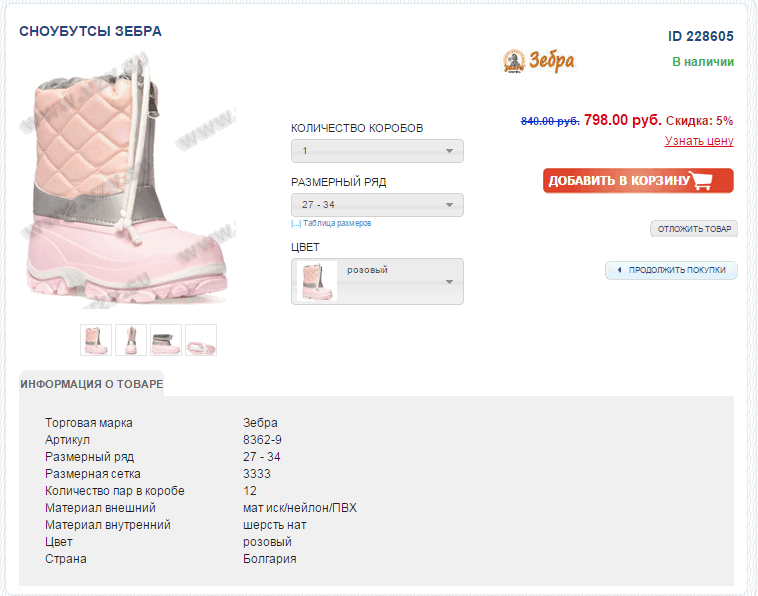This screenshot has width=758, height=596.
Task: Expand the Размерный ряд 27 - 34 dropdown
Action: point(377,205)
